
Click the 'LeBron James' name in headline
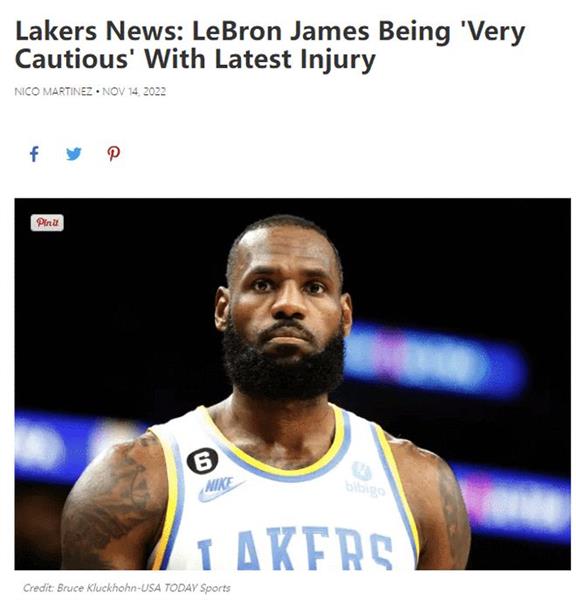click(x=281, y=31)
